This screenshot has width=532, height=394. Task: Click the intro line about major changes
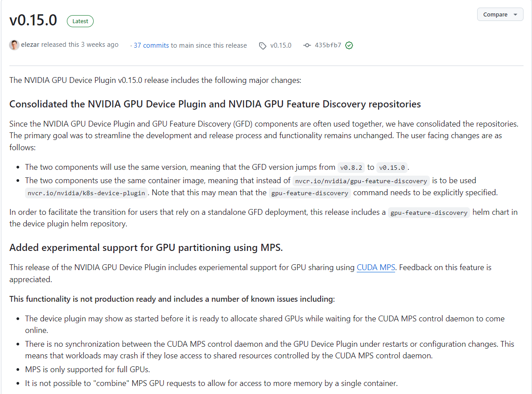(x=155, y=80)
